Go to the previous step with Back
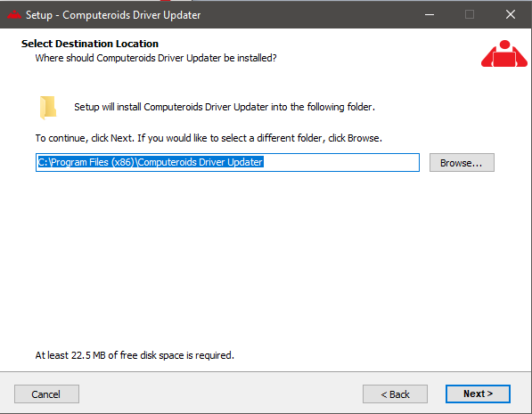This screenshot has width=532, height=414. point(395,394)
